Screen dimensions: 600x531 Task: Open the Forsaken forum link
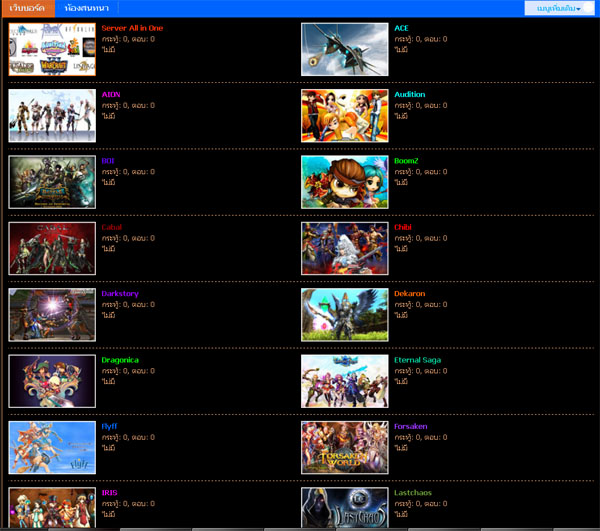pyautogui.click(x=411, y=427)
